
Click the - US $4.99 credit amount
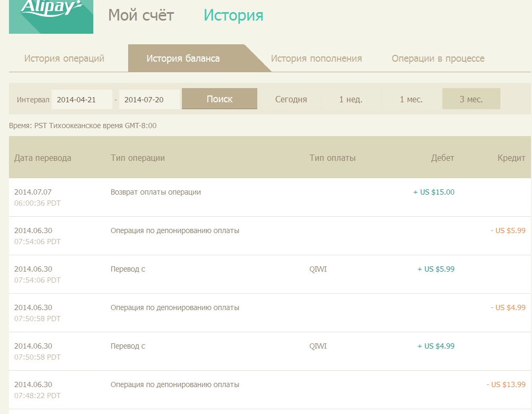(x=508, y=308)
